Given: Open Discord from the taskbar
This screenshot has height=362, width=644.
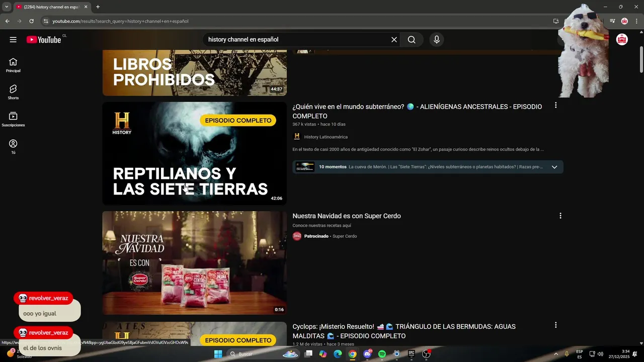Looking at the screenshot, I should (x=367, y=354).
